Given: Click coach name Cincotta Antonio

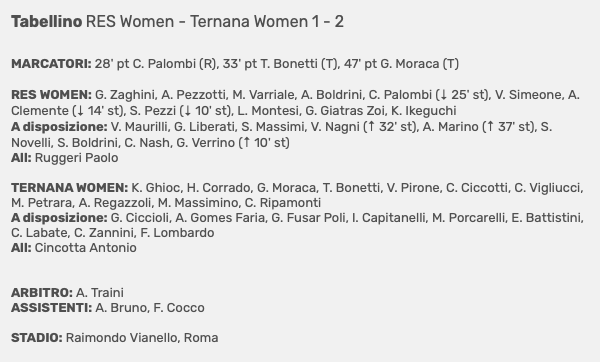Looking at the screenshot, I should tap(86, 248).
